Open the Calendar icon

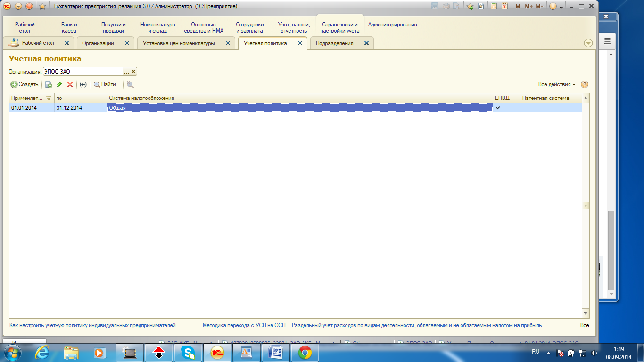click(x=505, y=7)
